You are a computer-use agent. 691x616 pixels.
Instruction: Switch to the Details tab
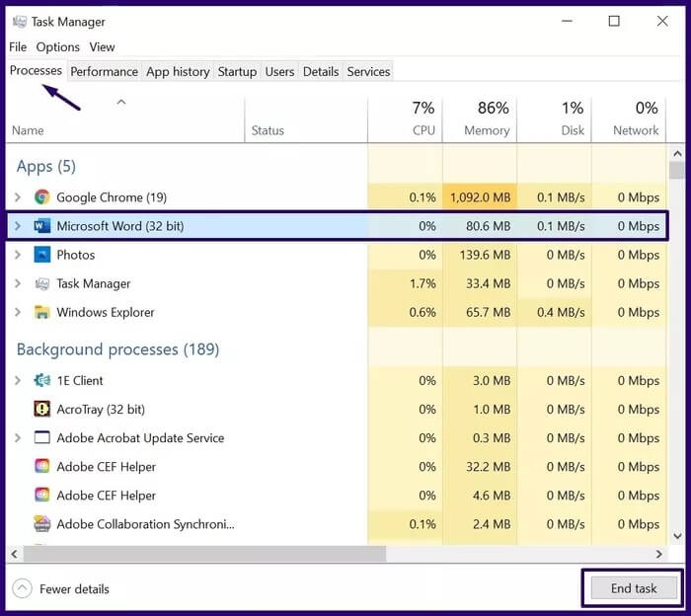click(321, 71)
